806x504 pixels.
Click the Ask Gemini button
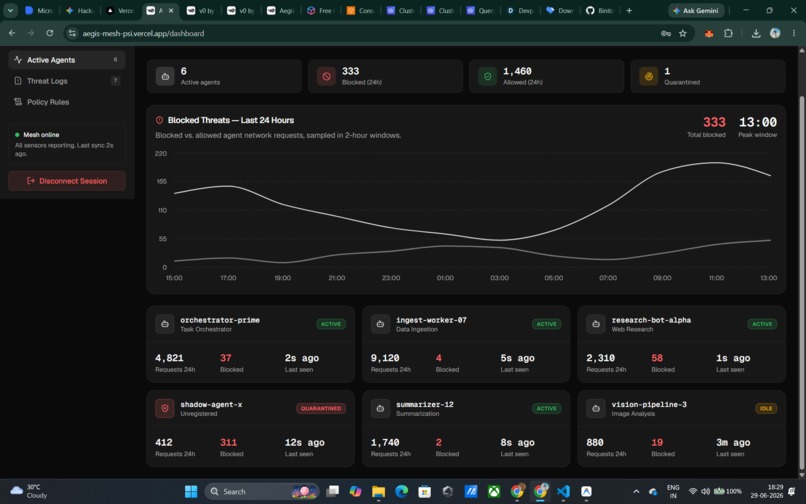[696, 10]
